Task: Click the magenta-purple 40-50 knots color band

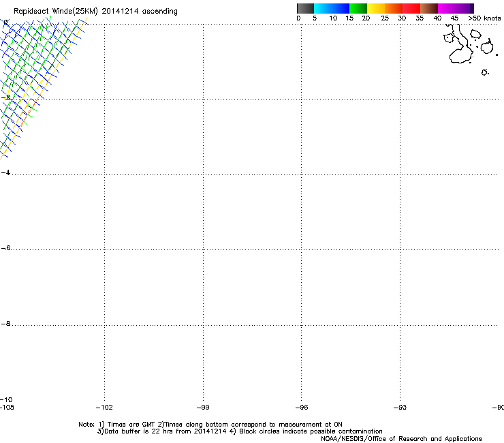Action: (456, 8)
